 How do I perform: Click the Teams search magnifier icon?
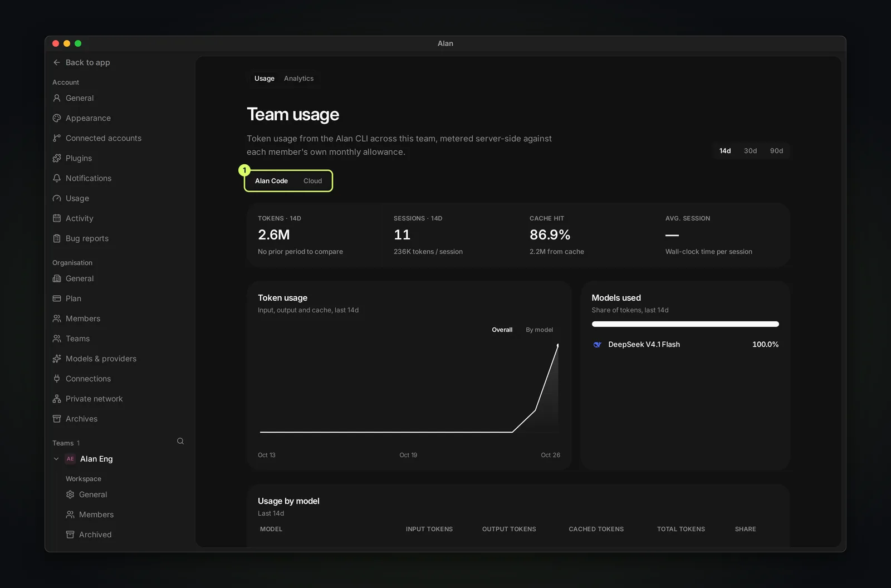click(180, 441)
